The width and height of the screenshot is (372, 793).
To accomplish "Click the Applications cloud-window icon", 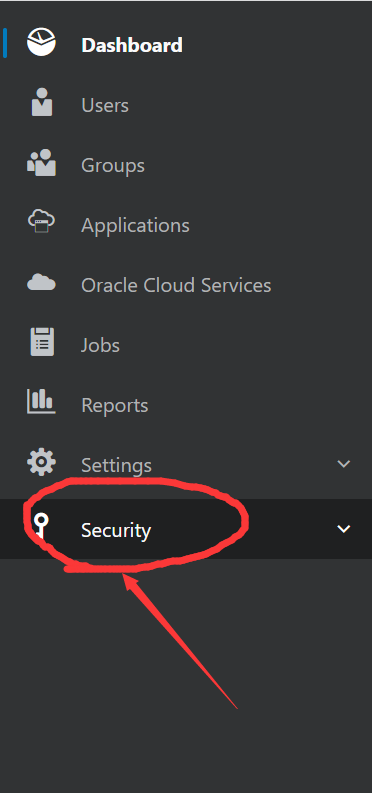I will (41, 222).
